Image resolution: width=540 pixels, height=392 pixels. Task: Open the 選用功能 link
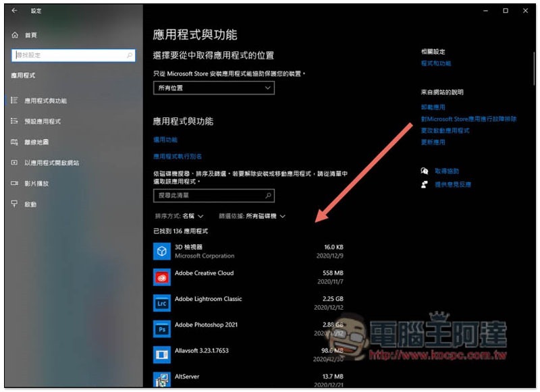pos(165,140)
